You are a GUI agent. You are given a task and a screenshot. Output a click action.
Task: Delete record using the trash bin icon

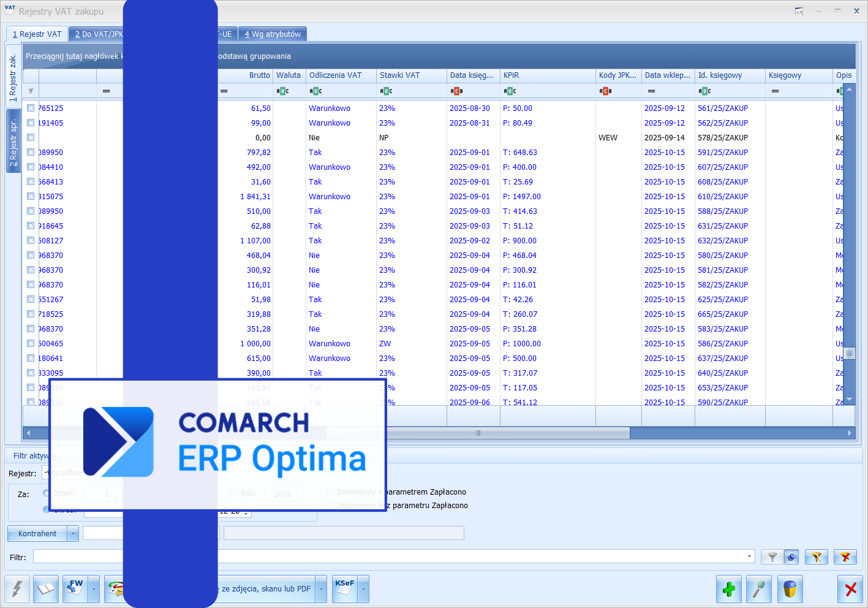pyautogui.click(x=790, y=590)
